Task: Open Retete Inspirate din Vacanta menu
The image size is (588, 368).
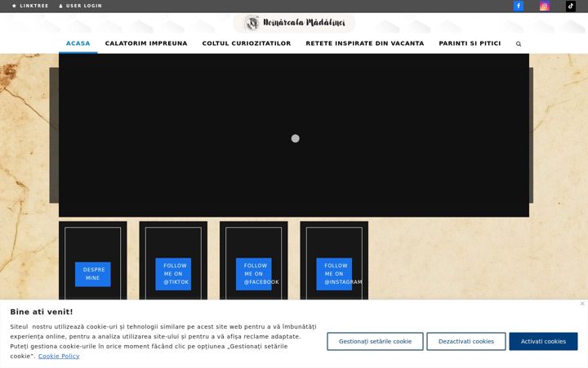Action: (365, 43)
